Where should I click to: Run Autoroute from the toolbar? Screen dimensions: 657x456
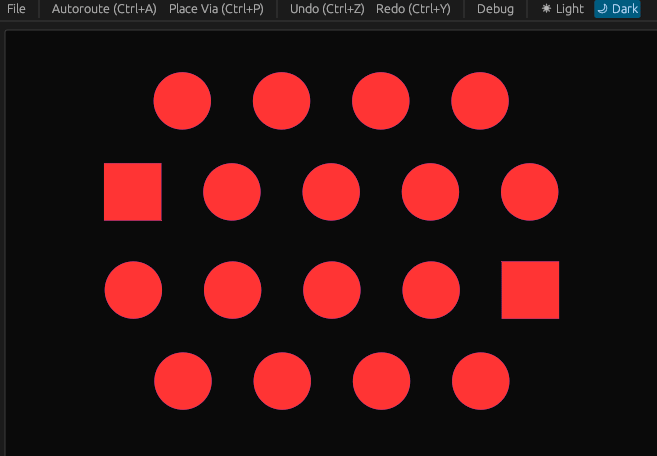coord(104,9)
